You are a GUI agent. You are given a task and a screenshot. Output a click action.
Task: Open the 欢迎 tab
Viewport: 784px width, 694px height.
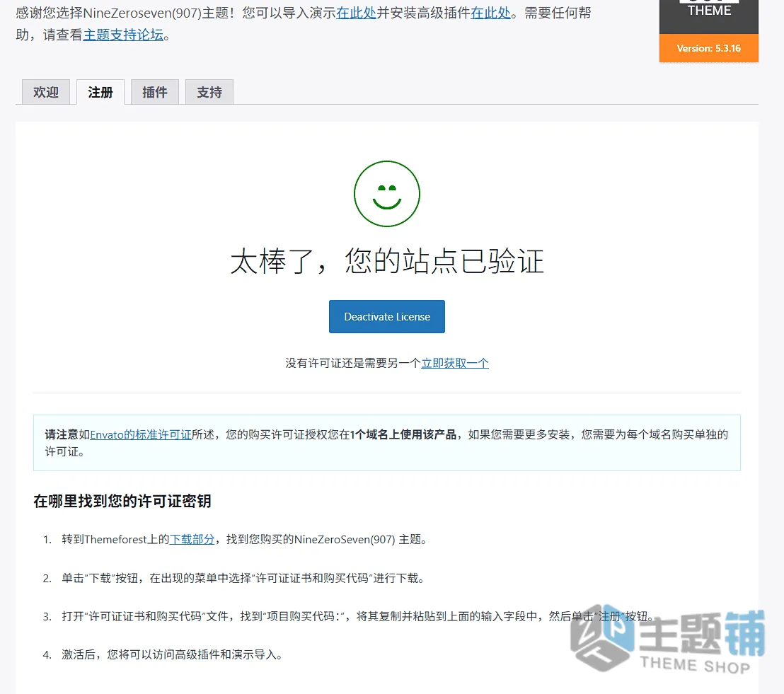tap(45, 92)
